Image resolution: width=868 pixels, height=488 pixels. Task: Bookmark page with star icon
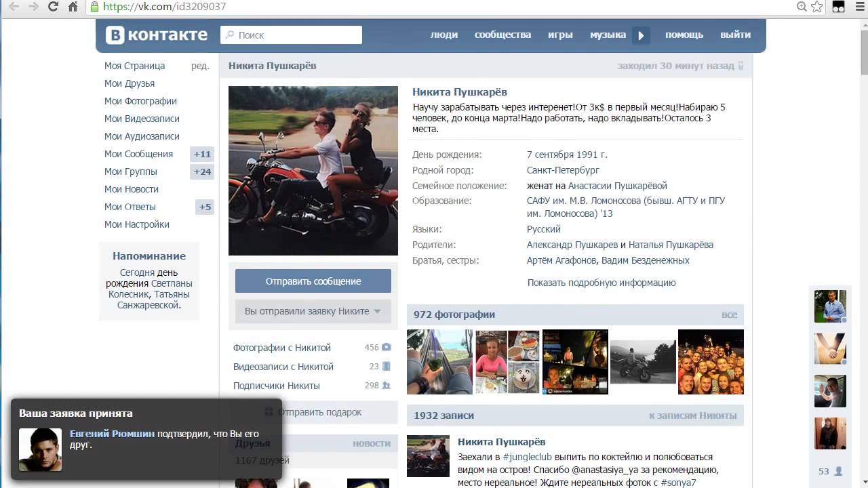tap(816, 7)
